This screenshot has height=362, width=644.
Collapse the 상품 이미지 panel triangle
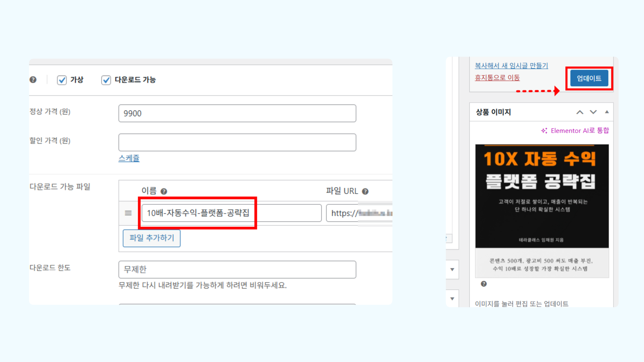[607, 112]
